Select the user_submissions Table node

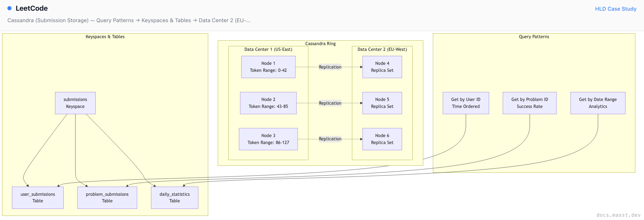[x=38, y=197]
